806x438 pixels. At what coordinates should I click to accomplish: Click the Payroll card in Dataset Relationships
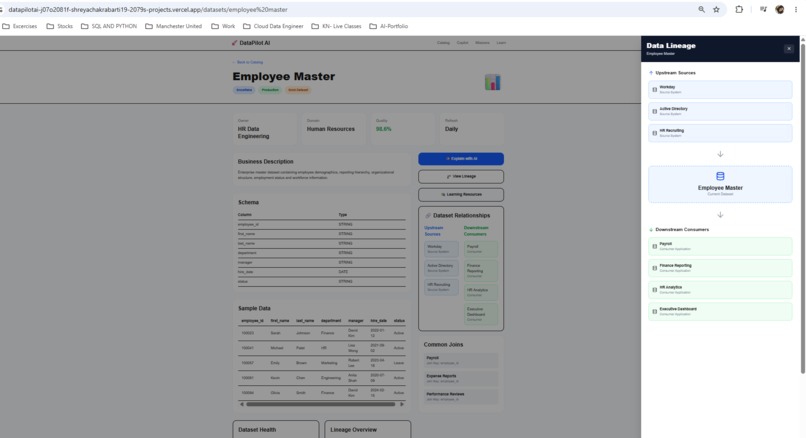point(481,249)
